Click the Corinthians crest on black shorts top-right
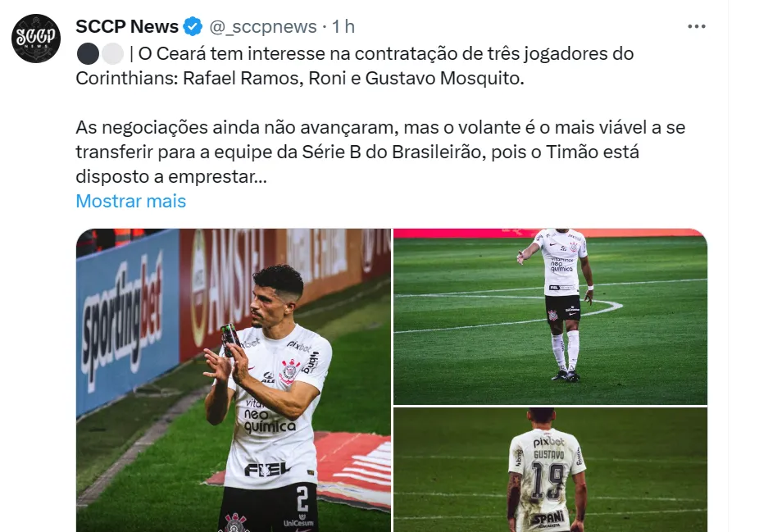The height and width of the screenshot is (532, 759). point(552,316)
